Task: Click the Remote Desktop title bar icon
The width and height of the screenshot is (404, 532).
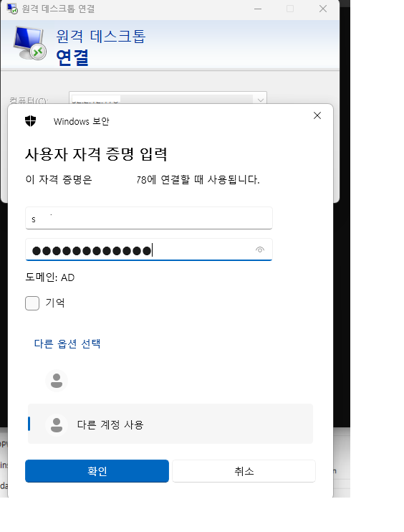Action: point(13,9)
